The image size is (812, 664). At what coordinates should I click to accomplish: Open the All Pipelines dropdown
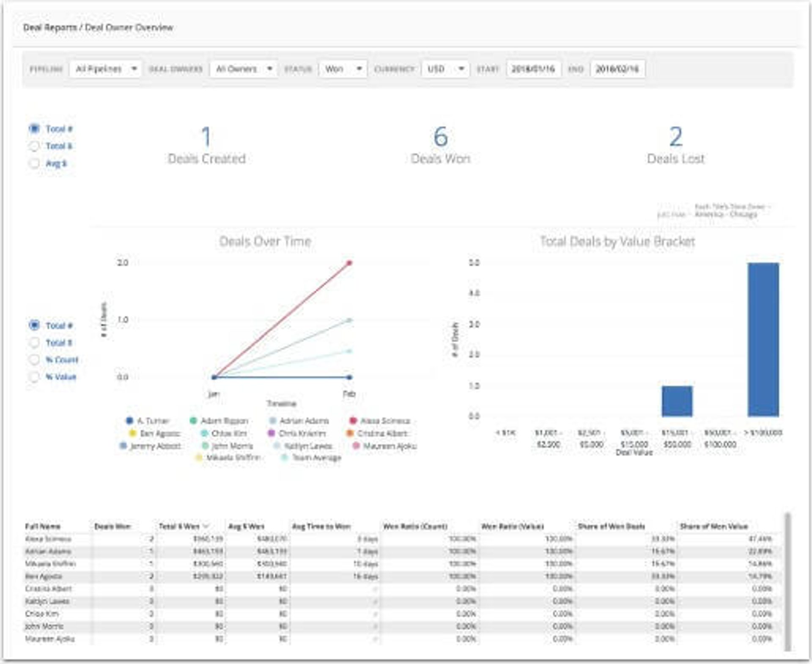(x=106, y=69)
